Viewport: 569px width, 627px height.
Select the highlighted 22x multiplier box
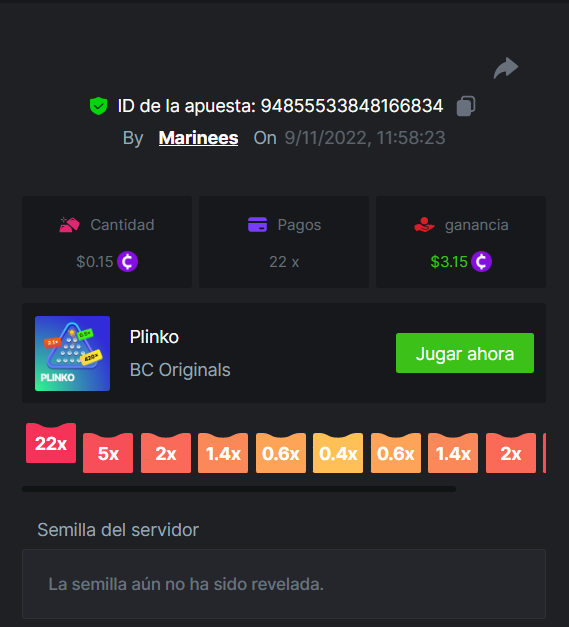[51, 443]
